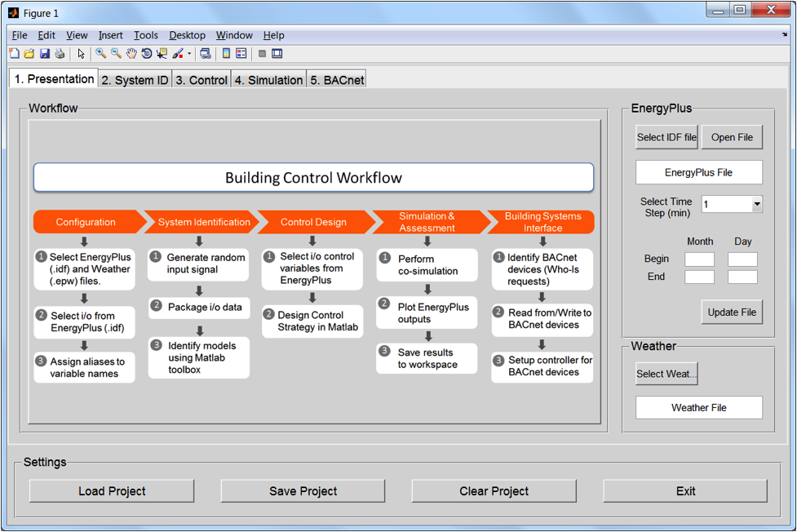Screen dimensions: 797x532
Task: Click Show Plot Tools and Dock Figure icon
Action: point(277,53)
